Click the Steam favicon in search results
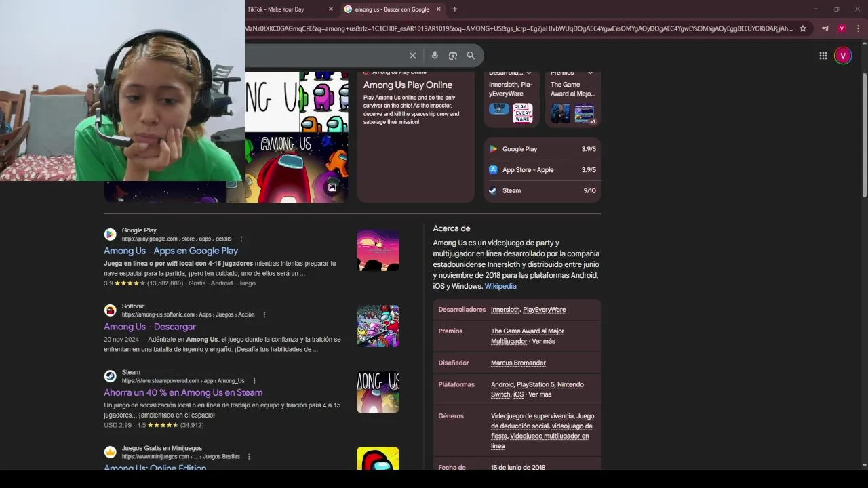The width and height of the screenshot is (868, 488). tap(110, 376)
